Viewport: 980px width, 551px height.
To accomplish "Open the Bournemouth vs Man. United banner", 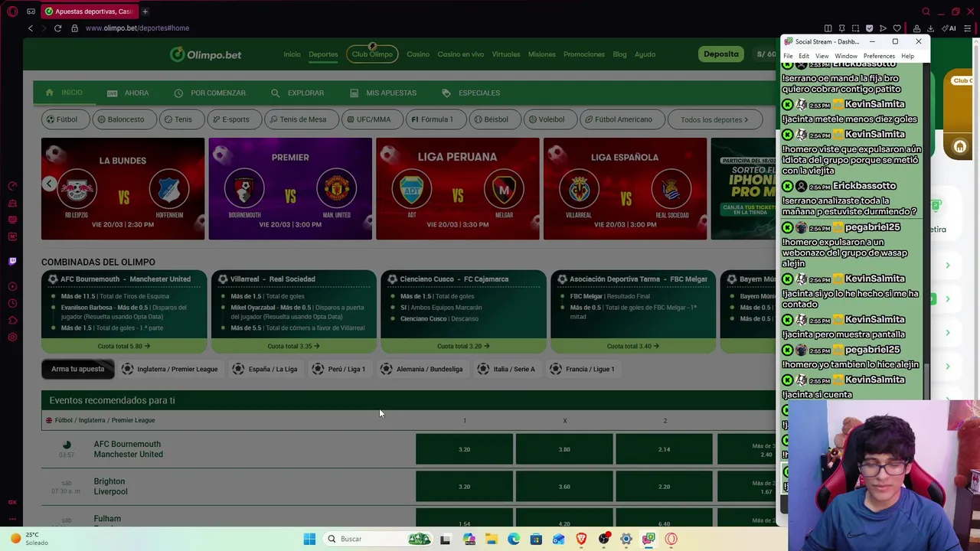I will 290,189.
